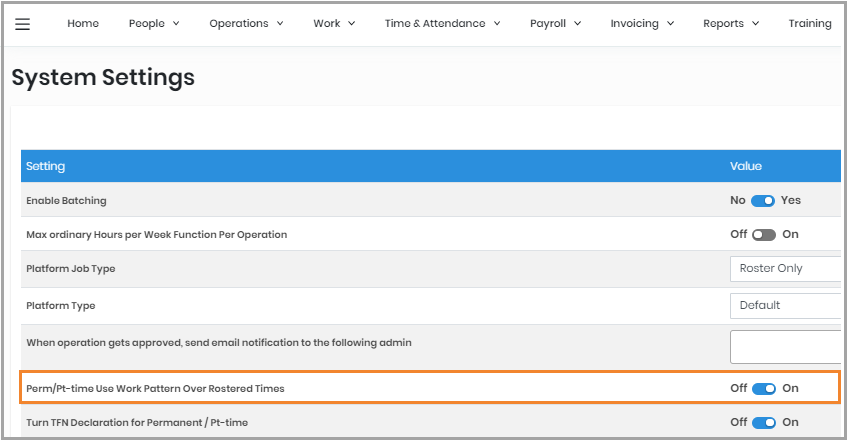The width and height of the screenshot is (847, 440).
Task: Toggle the Enable Batching switch
Action: (763, 201)
